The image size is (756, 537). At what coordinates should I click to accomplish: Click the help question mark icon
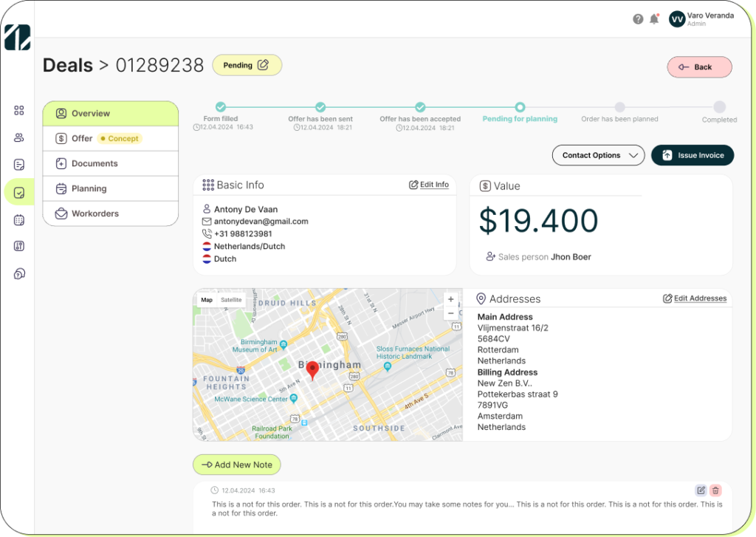tap(638, 19)
